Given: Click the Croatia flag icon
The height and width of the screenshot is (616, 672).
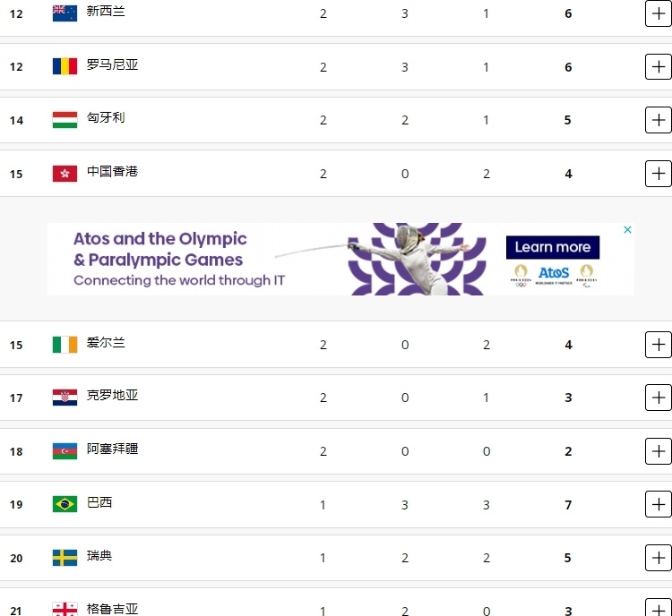Looking at the screenshot, I should pos(65,398).
